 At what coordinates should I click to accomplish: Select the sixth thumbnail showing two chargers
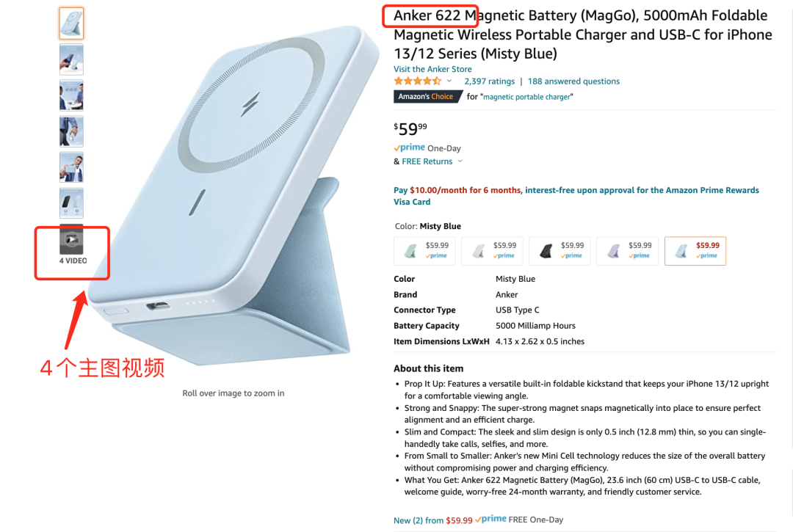coord(71,203)
